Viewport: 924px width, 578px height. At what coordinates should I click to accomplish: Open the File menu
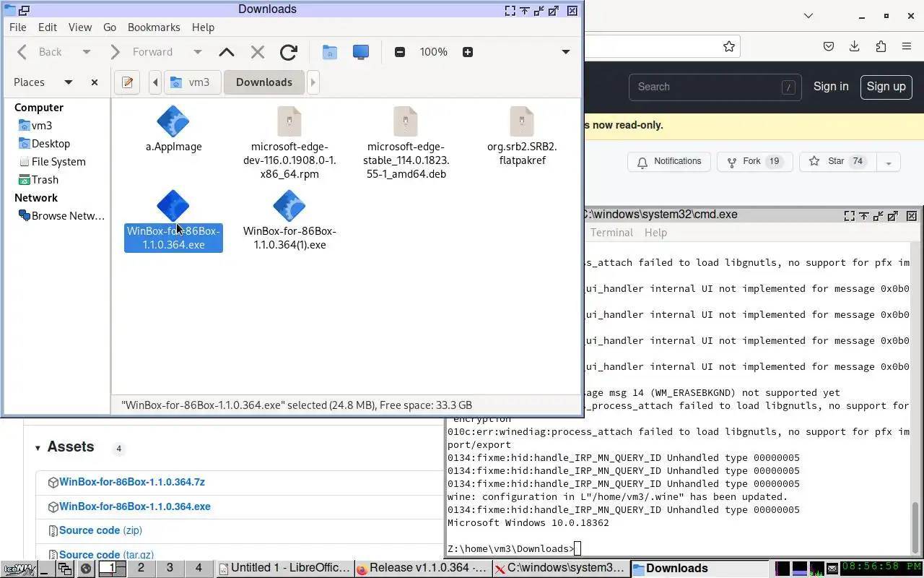tap(17, 27)
